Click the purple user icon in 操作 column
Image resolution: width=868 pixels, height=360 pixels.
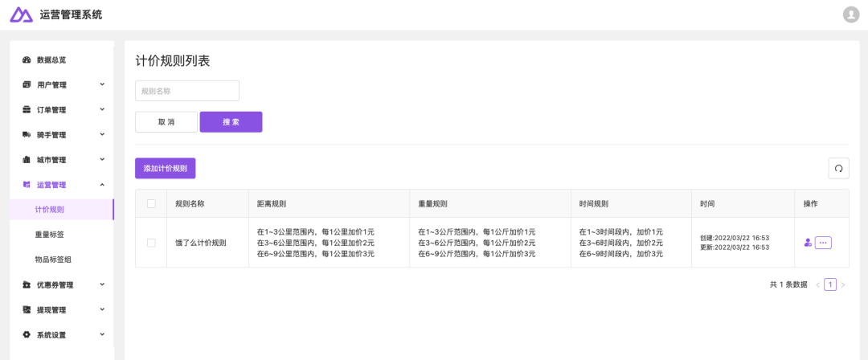click(x=808, y=243)
